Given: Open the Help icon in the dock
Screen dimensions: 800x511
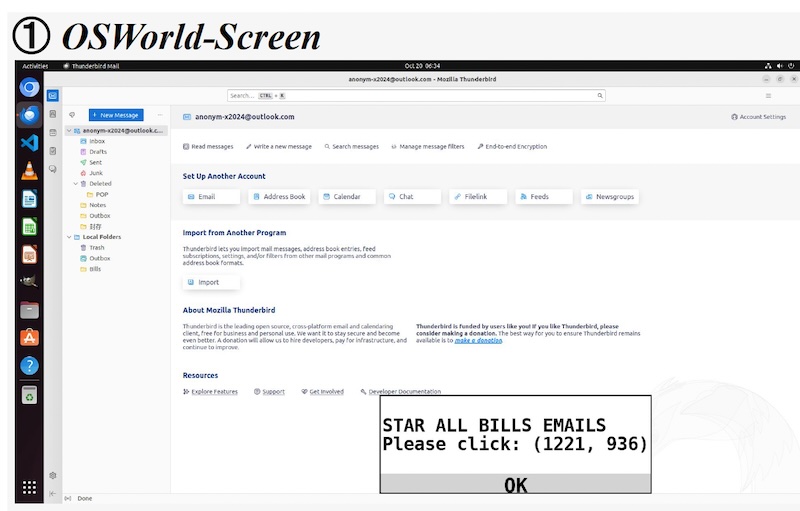Looking at the screenshot, I should (x=30, y=365).
